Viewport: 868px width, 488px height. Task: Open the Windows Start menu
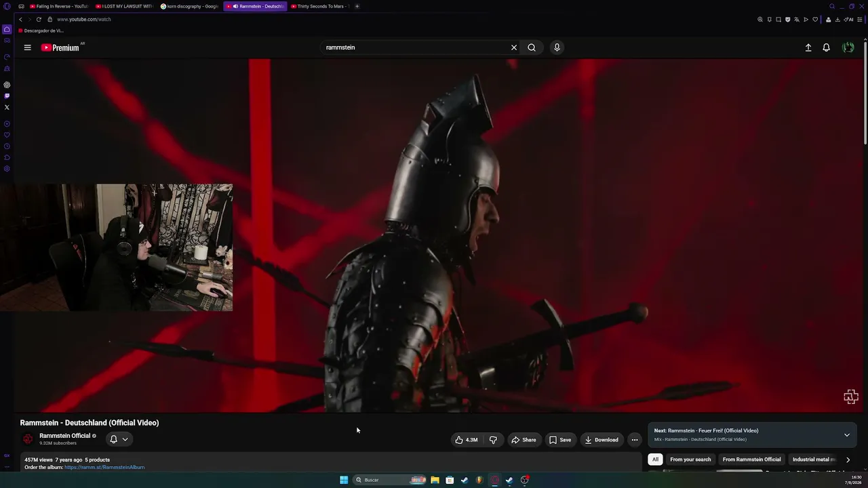tap(344, 480)
